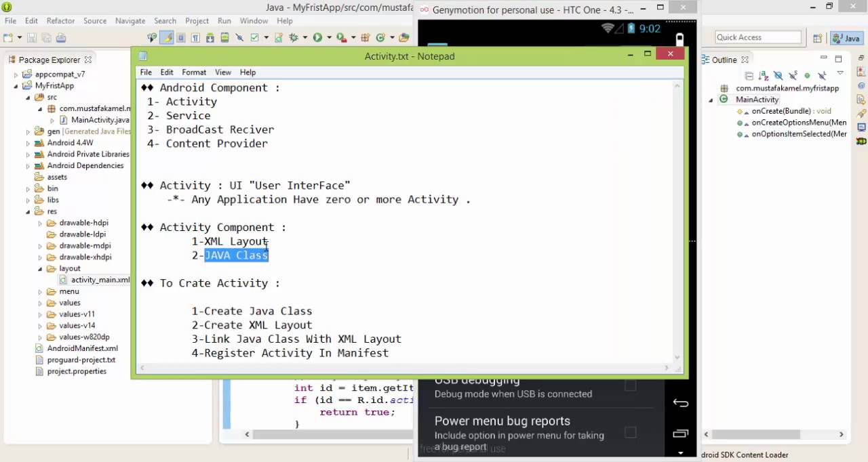Collapse the src folder node
This screenshot has height=462, width=868.
28,98
